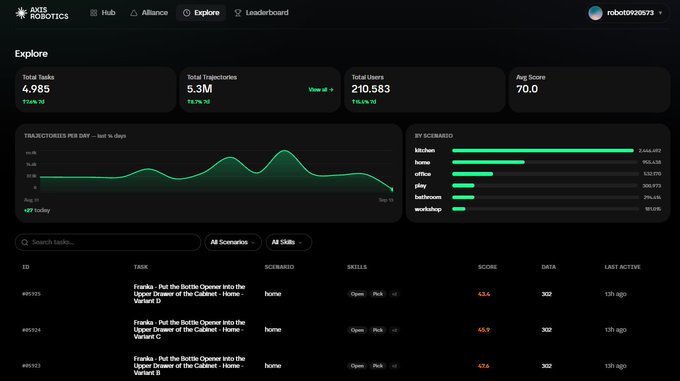Open the robot0920573 account dropdown arrow

point(660,13)
